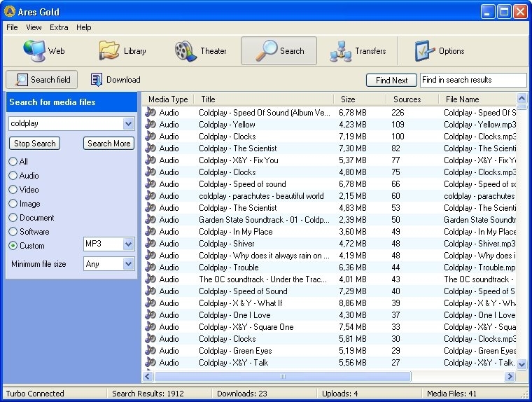Screen dimensions: 532x402
Task: Click the vertical scrollbar thumb
Action: pyautogui.click(x=521, y=107)
